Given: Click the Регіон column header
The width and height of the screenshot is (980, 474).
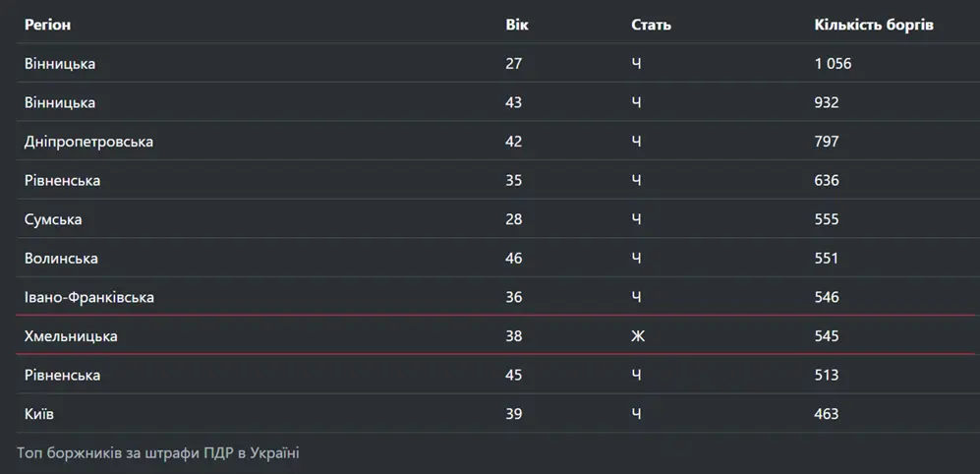Looking at the screenshot, I should coord(47,25).
